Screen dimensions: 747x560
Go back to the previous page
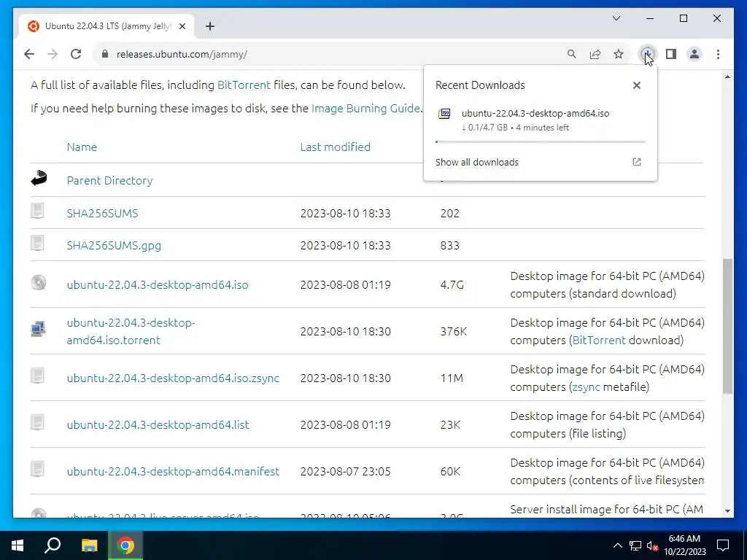[x=29, y=54]
